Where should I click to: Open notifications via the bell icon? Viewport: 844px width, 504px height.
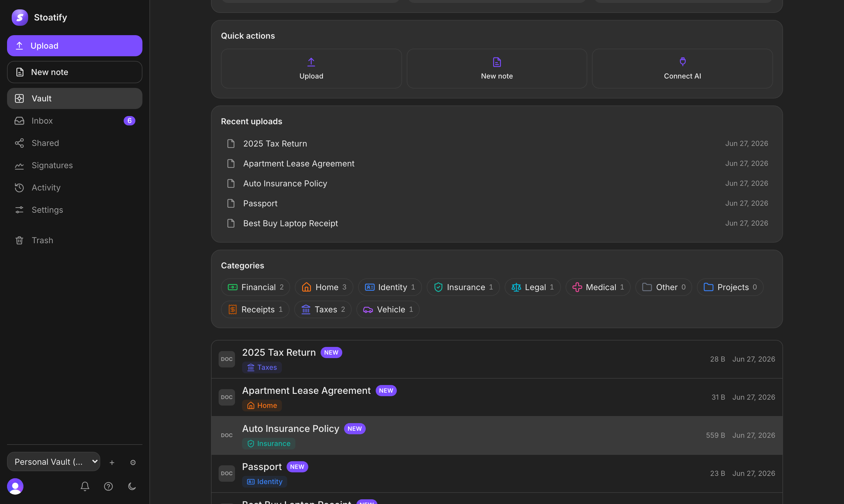(85, 486)
